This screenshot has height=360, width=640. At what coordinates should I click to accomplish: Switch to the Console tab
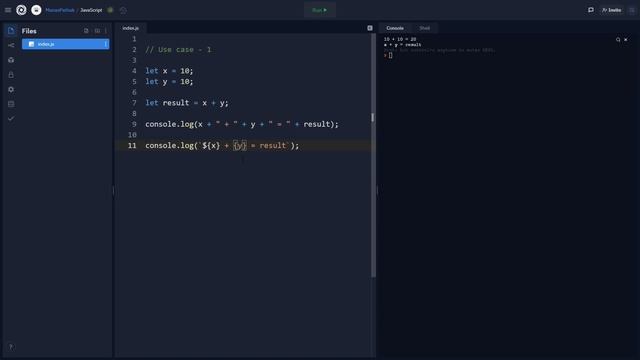[395, 28]
